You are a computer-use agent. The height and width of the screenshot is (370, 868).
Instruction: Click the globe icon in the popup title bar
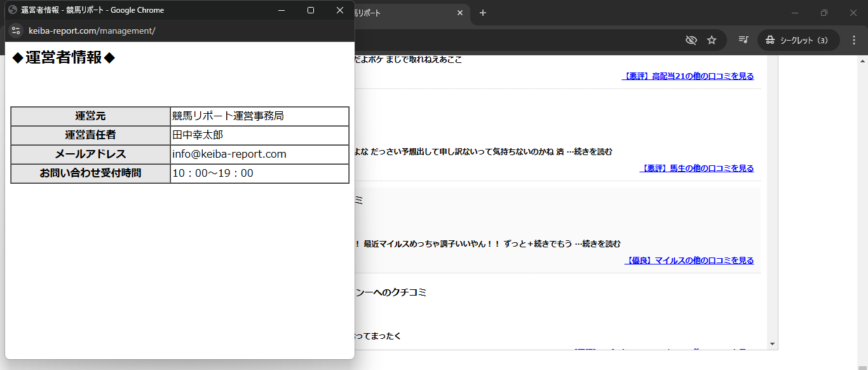tap(13, 10)
